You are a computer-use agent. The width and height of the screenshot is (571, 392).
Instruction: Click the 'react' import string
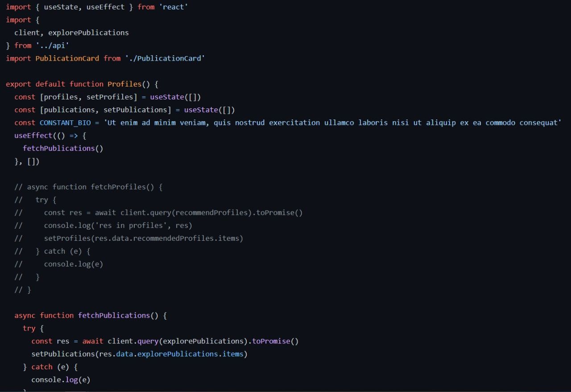coord(174,7)
